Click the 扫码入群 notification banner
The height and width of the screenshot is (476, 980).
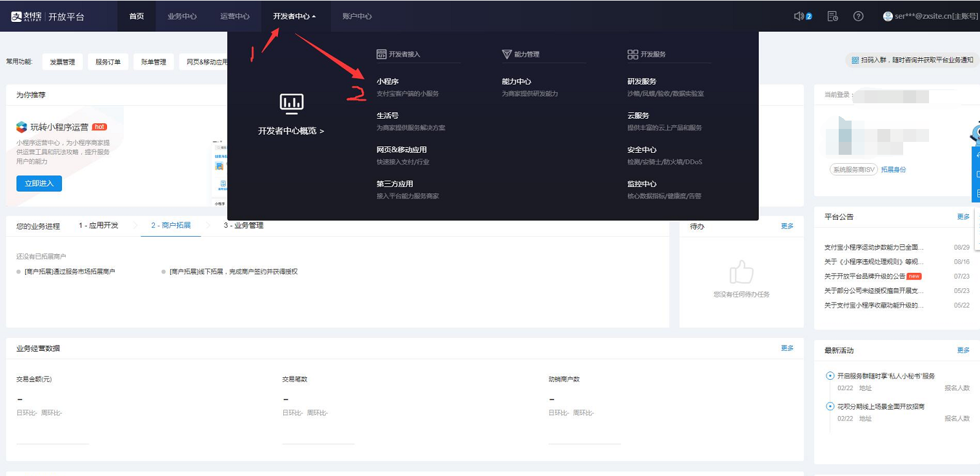click(912, 60)
